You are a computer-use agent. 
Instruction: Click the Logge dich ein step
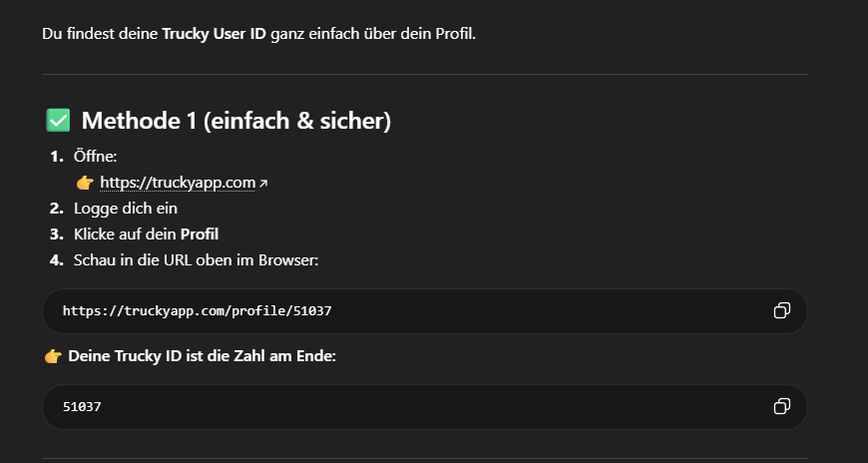coord(125,209)
